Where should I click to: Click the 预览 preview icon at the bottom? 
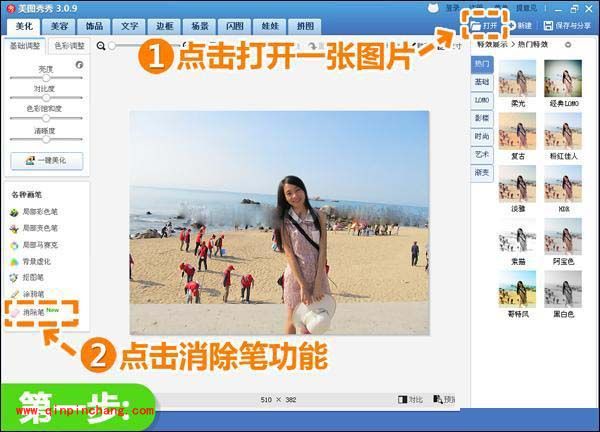click(x=438, y=399)
